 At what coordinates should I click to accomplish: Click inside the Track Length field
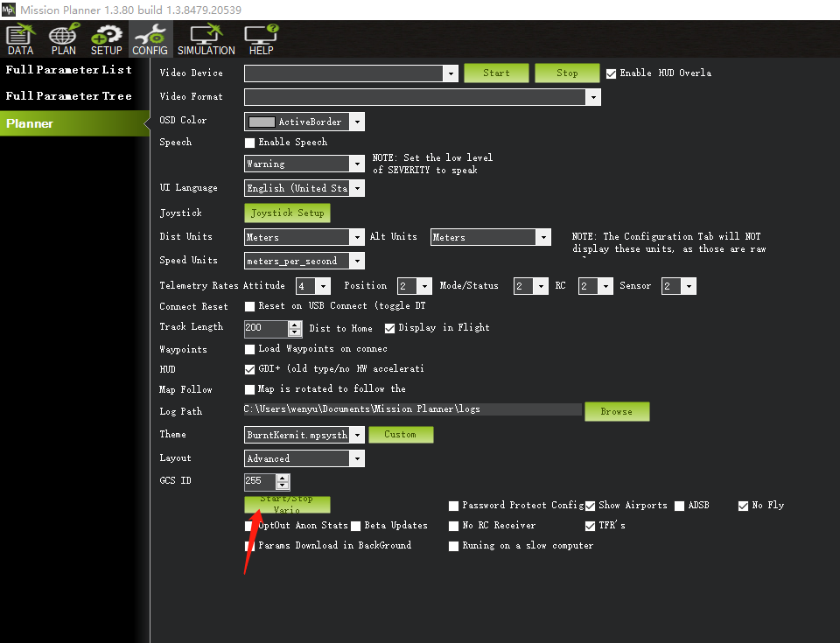click(262, 327)
